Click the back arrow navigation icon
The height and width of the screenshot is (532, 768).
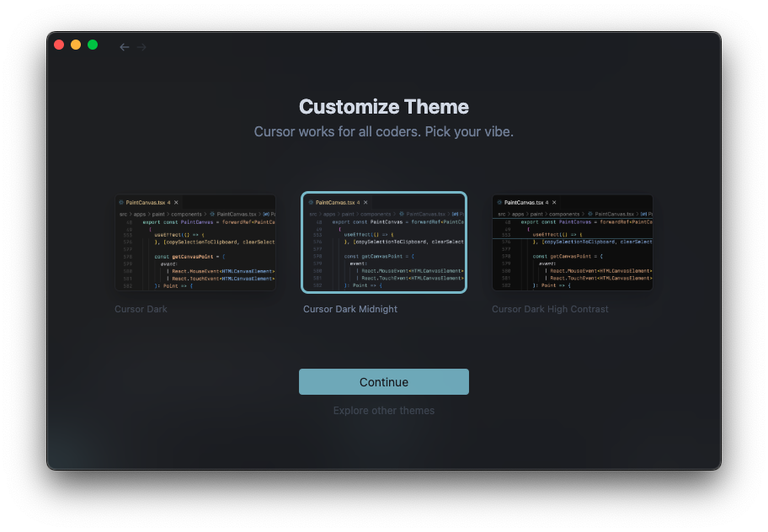coord(125,47)
